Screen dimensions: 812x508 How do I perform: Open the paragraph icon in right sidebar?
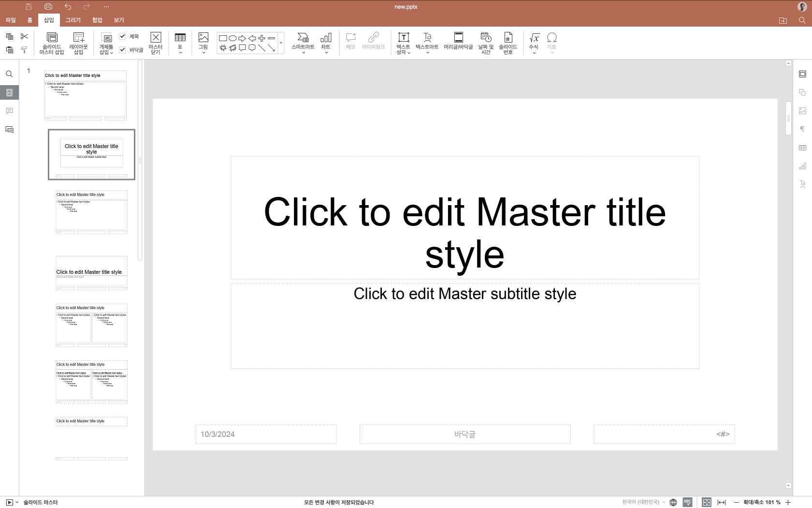pyautogui.click(x=802, y=129)
